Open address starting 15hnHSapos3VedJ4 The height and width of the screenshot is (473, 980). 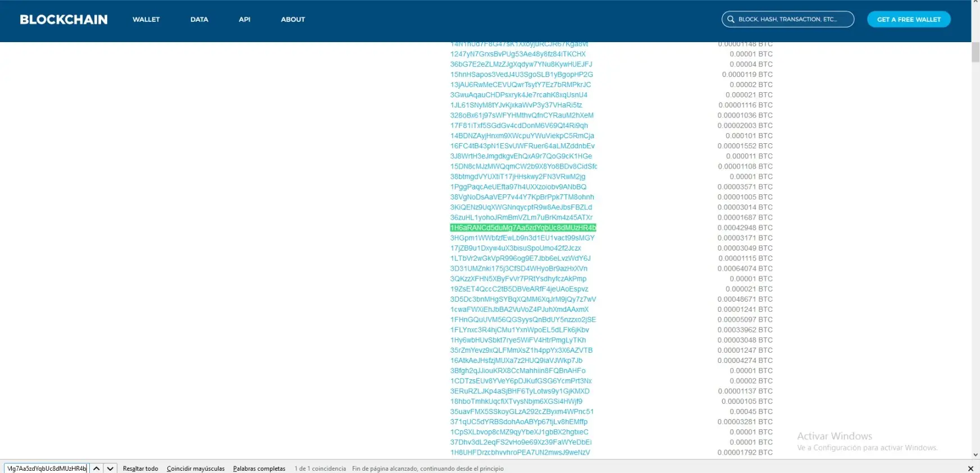click(x=521, y=74)
